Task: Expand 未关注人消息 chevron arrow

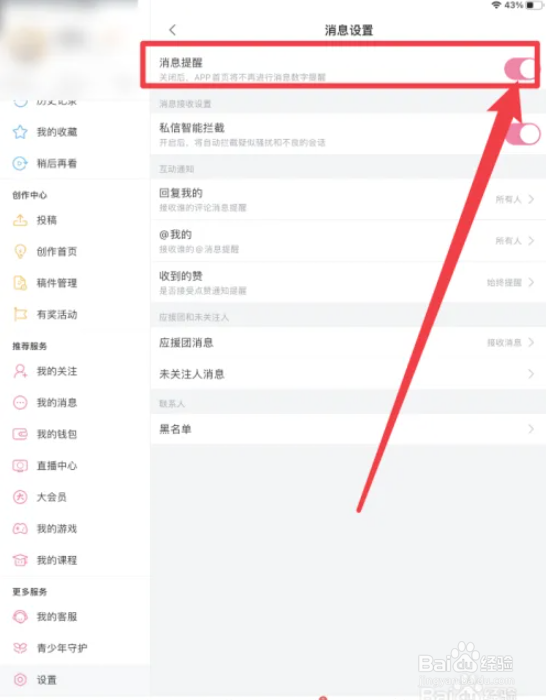Action: pos(531,374)
